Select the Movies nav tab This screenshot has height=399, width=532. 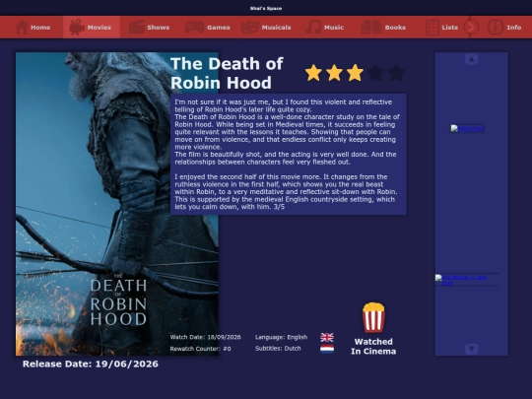tap(91, 28)
